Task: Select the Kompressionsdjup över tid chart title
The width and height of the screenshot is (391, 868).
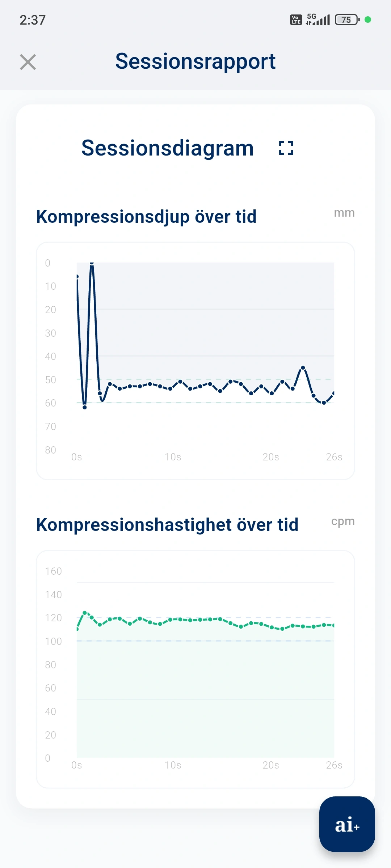Action: tap(146, 216)
